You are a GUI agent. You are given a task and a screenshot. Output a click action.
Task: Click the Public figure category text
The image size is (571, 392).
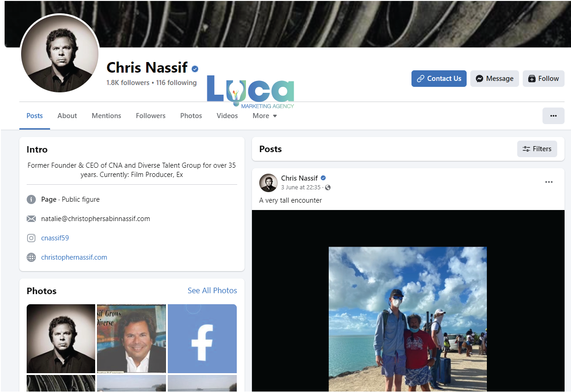pyautogui.click(x=80, y=199)
